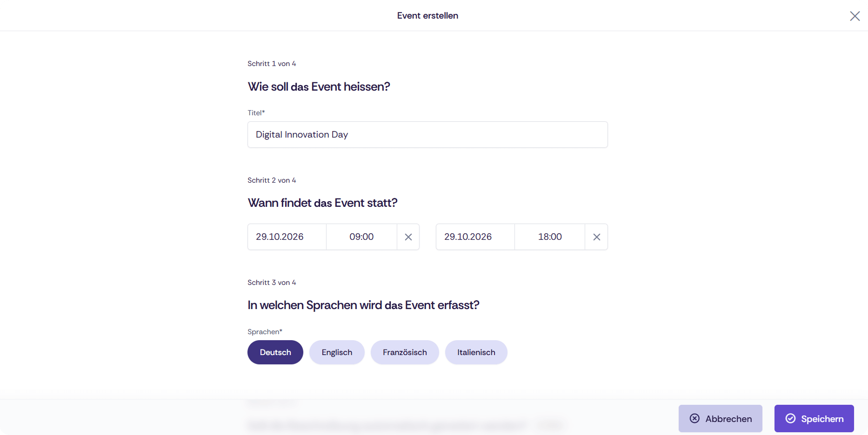Click the Speichern button label
This screenshot has height=435, width=868.
tap(822, 419)
